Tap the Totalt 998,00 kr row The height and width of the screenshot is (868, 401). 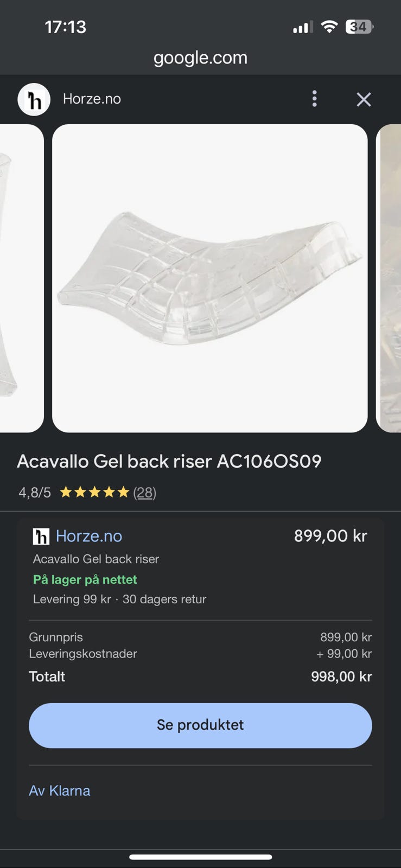click(x=200, y=676)
